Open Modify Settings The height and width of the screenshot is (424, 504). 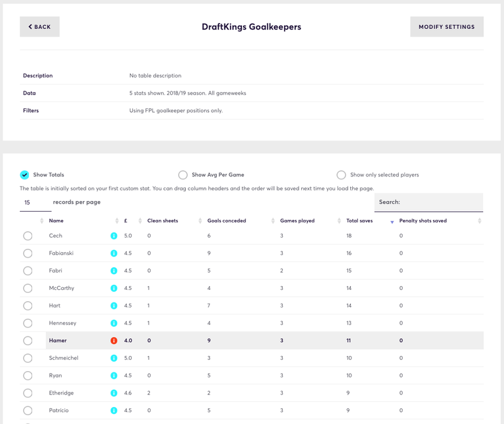click(x=447, y=26)
